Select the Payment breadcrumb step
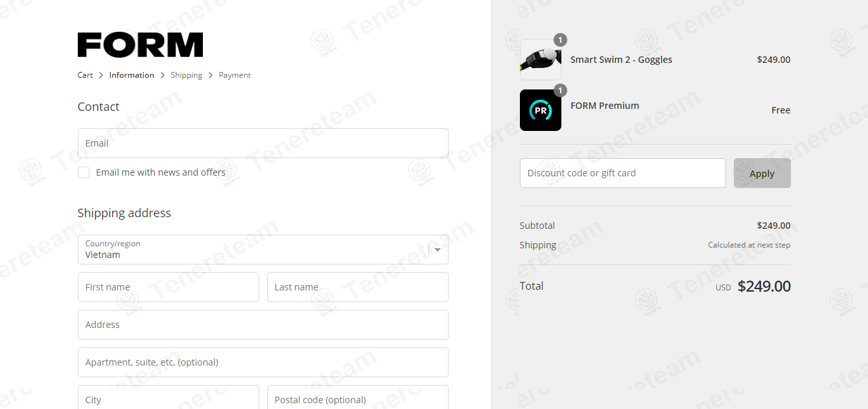The width and height of the screenshot is (868, 409). (x=235, y=75)
